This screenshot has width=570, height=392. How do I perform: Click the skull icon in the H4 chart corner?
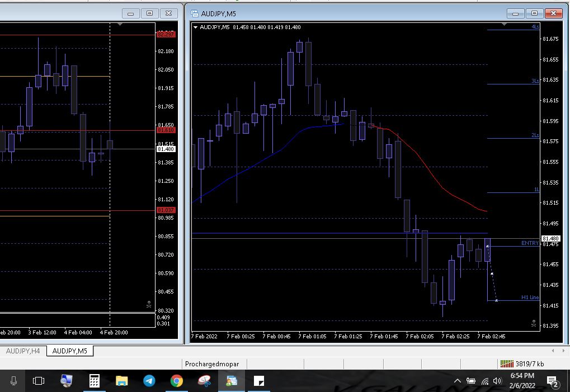[149, 305]
